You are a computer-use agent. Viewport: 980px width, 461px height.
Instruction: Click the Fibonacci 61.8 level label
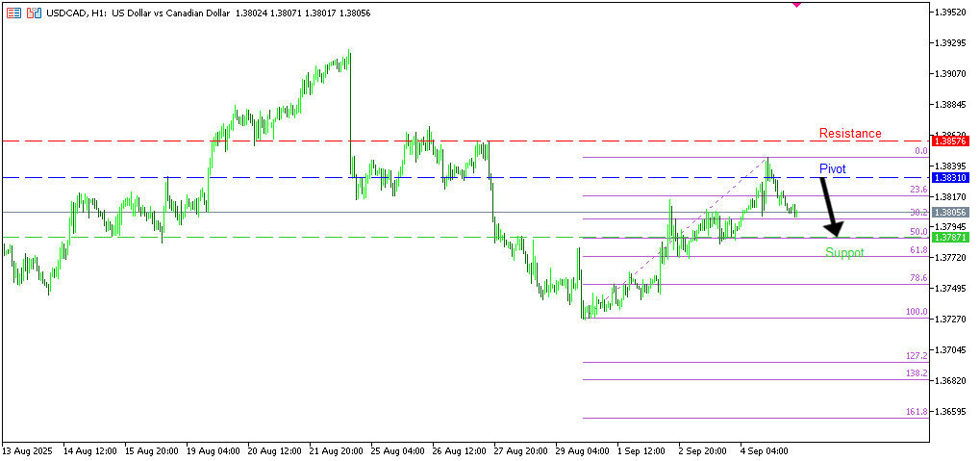(917, 250)
